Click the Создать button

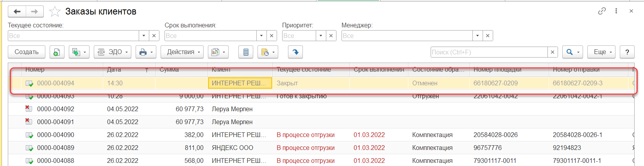coord(27,52)
